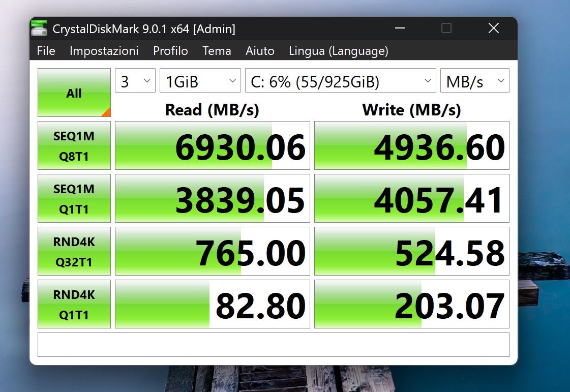Click the SEQ1M Q8T1 write result 4936.60
This screenshot has width=570, height=392.
coord(412,145)
